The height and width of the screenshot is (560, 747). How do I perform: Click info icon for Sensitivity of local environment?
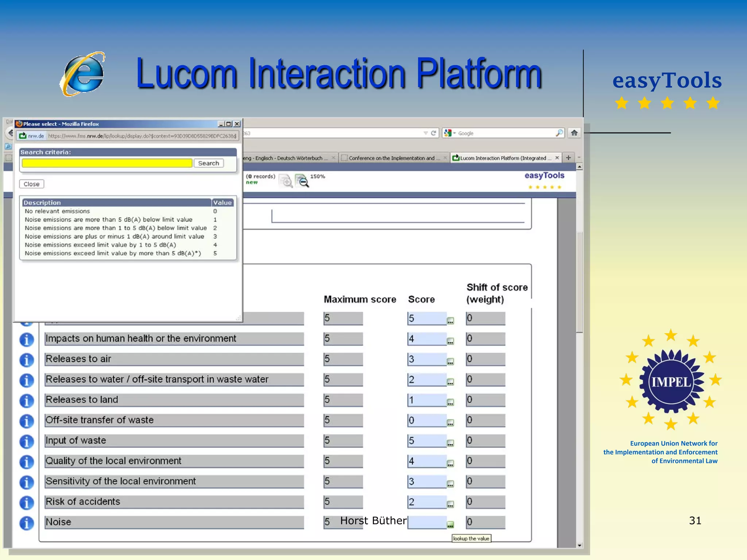click(x=27, y=482)
